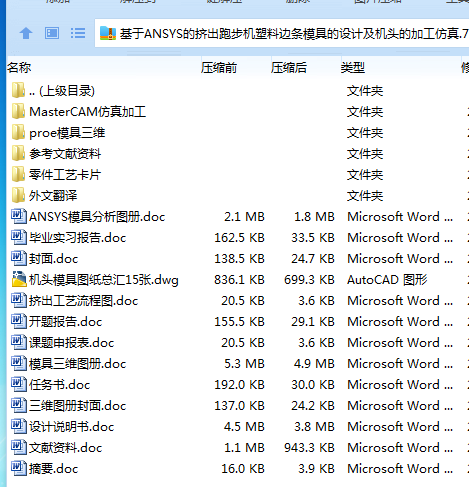Click the Word icon of 开题报告.doc
Viewport: 469px width, 487px height.
(19, 321)
